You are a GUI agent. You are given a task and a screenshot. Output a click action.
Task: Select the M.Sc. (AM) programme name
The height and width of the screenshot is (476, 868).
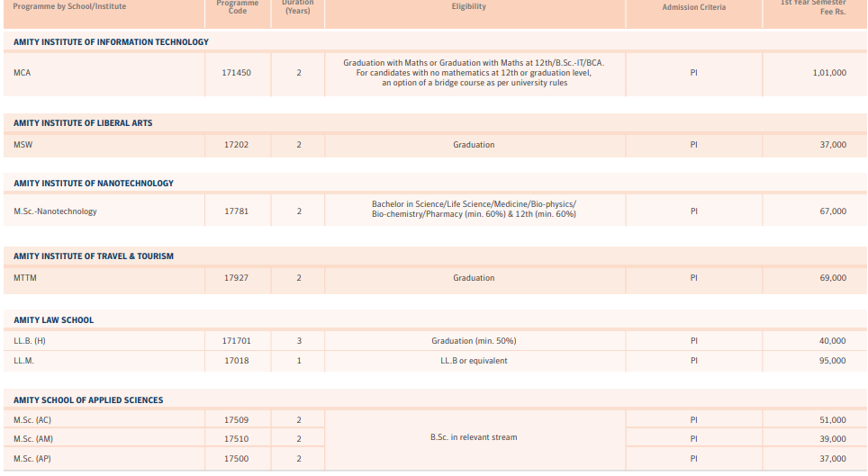click(32, 439)
